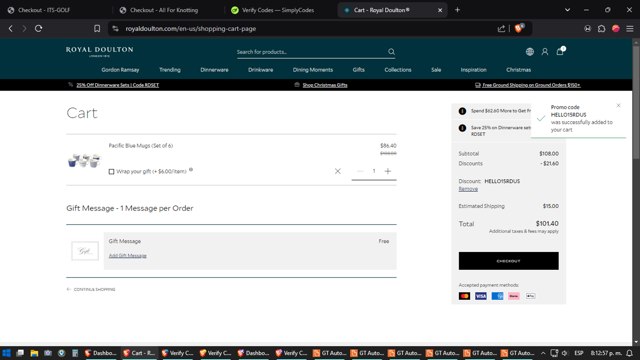This screenshot has height=360, width=640.
Task: Click browser forward arrow
Action: 24,29
